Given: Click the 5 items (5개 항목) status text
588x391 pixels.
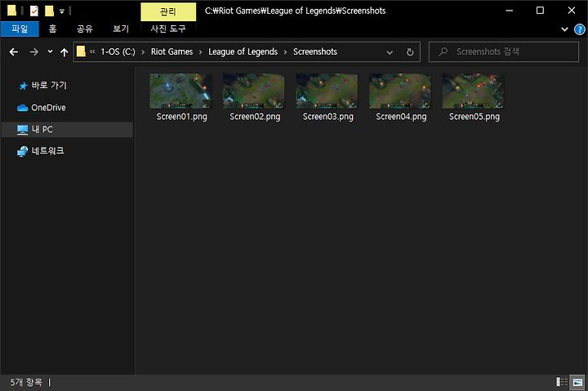Looking at the screenshot, I should pyautogui.click(x=26, y=382).
